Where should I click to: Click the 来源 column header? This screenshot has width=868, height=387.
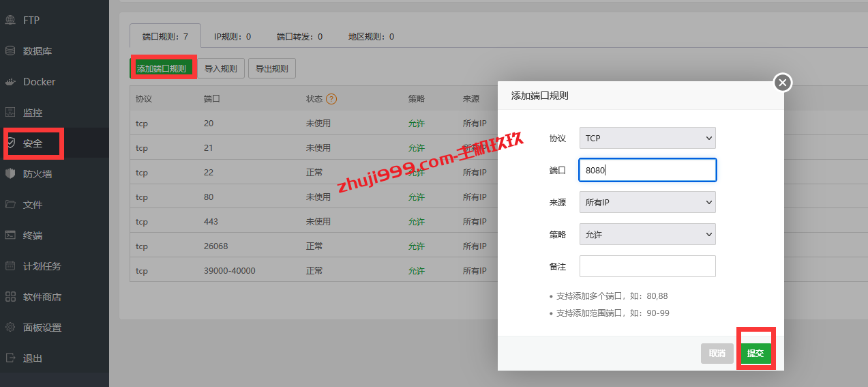click(x=471, y=98)
